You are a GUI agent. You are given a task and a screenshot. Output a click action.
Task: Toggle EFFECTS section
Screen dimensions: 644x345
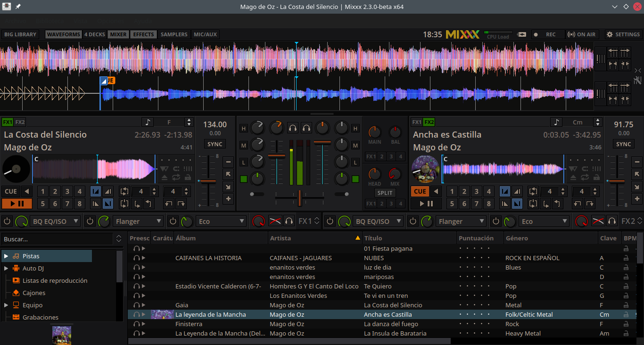point(143,34)
